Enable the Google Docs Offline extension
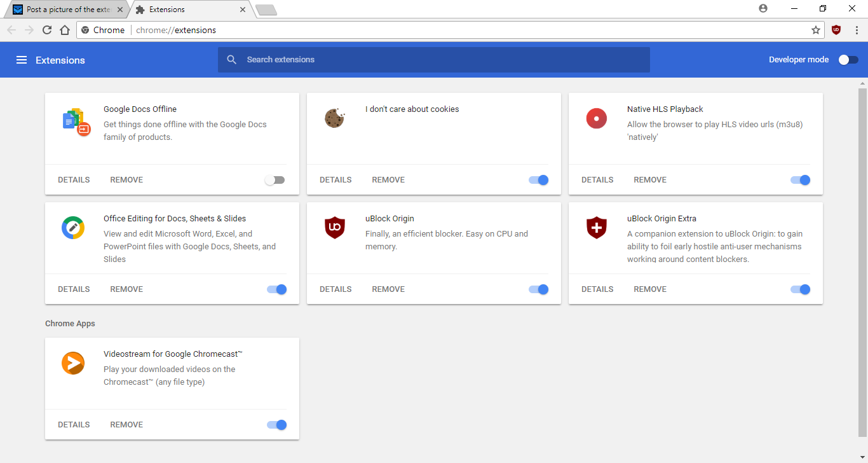Viewport: 868px width, 463px height. click(x=275, y=180)
